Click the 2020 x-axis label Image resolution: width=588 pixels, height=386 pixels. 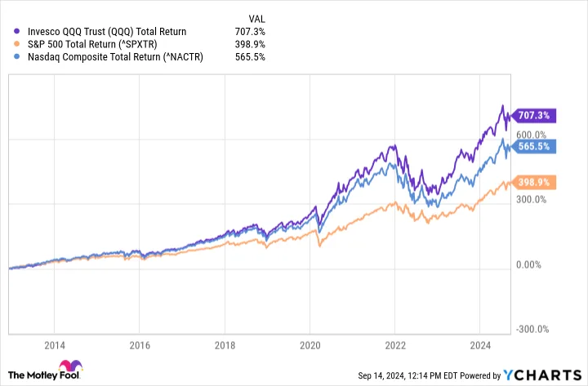[310, 345]
